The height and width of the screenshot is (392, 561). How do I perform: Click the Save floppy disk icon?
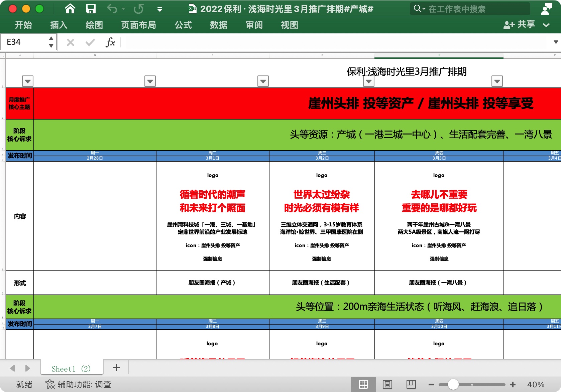(x=91, y=9)
